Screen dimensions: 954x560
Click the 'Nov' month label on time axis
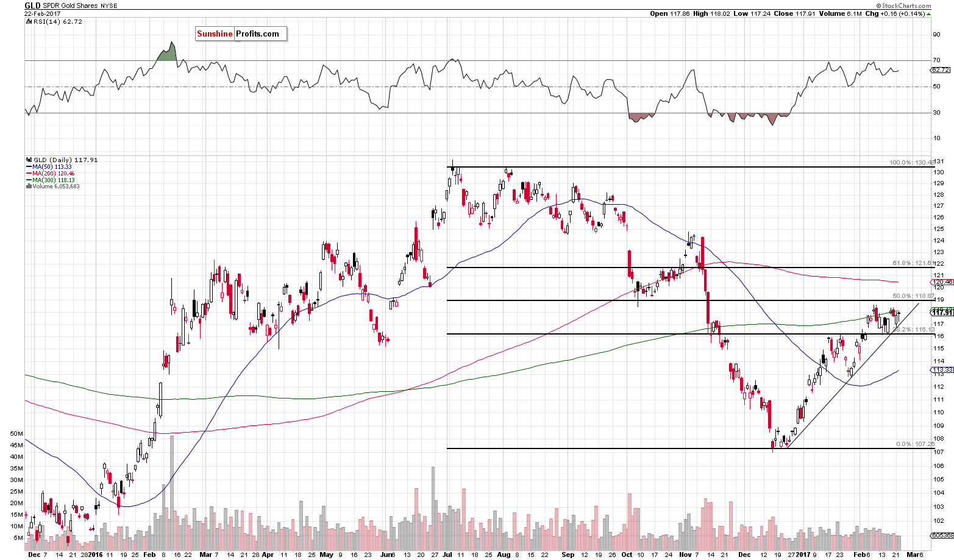[x=685, y=555]
